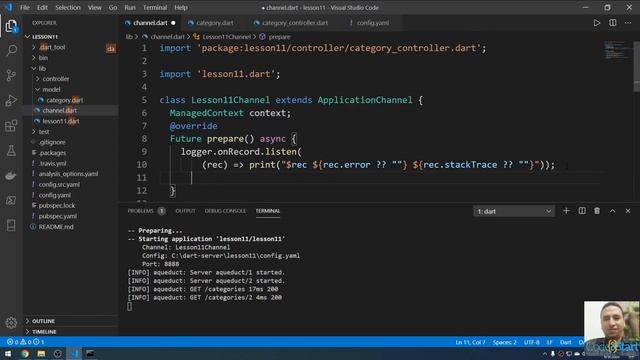Open the Terminal menu
The height and width of the screenshot is (360, 640).
155,8
